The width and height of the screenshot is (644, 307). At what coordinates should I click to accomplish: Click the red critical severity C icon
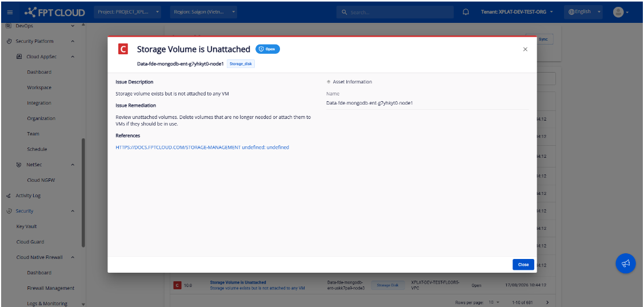pyautogui.click(x=123, y=49)
